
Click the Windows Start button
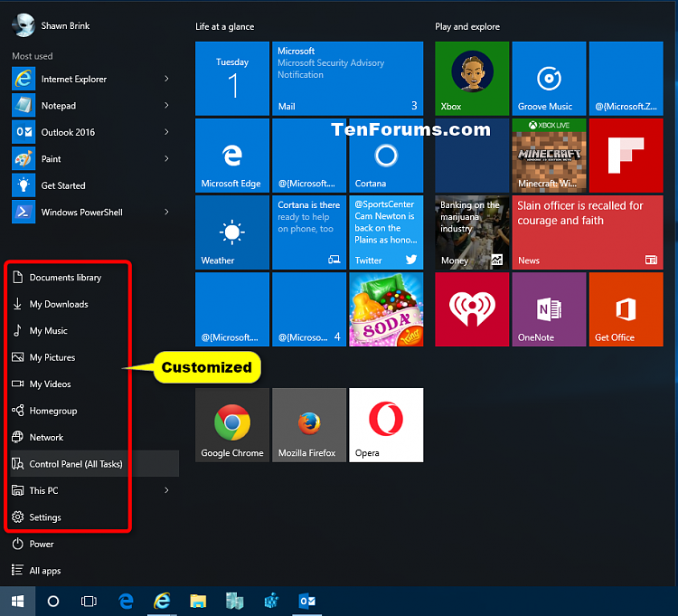(17, 602)
